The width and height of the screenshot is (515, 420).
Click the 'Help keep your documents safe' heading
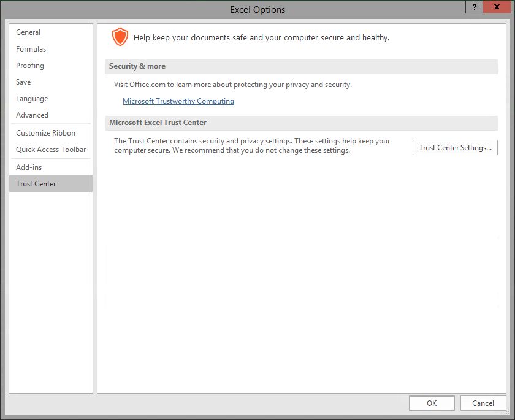(x=261, y=38)
